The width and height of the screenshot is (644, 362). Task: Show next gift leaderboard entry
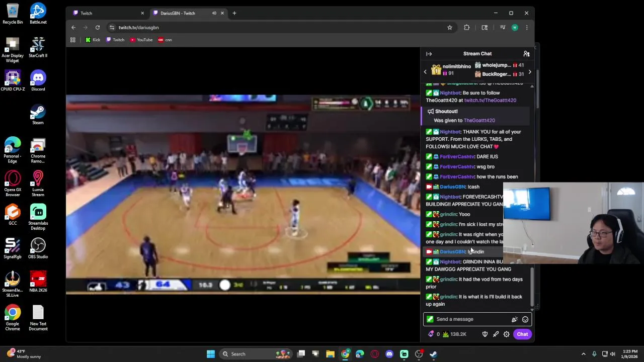coord(529,72)
